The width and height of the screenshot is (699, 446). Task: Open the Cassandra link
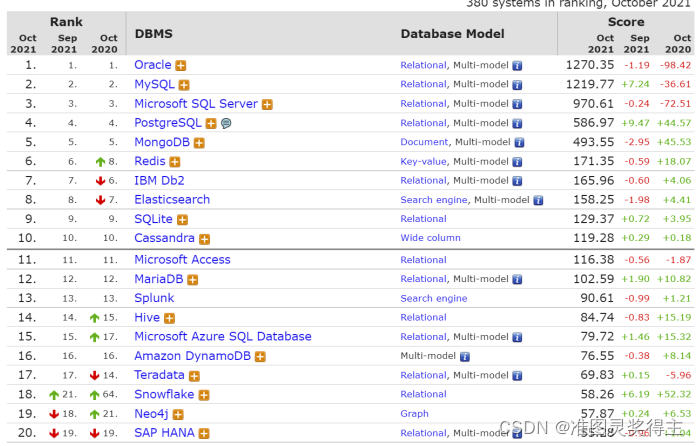pyautogui.click(x=164, y=238)
